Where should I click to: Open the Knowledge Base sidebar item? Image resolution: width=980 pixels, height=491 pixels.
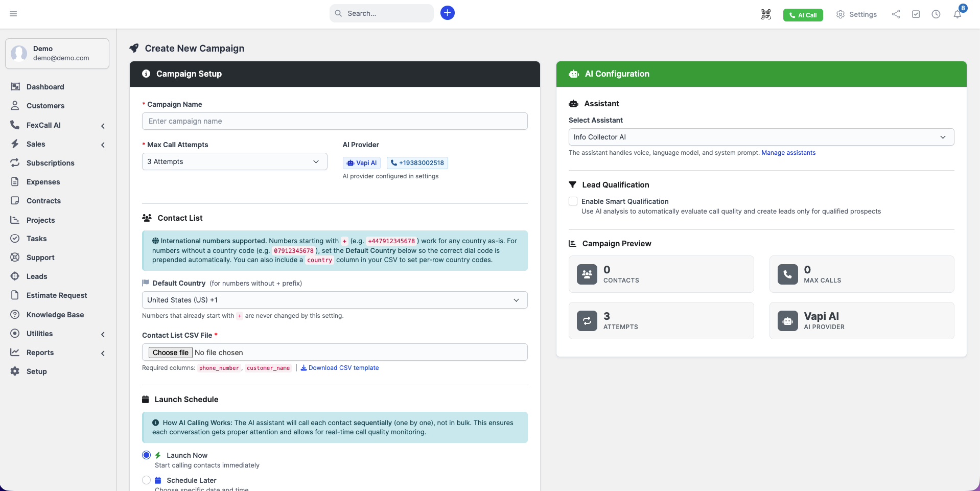click(54, 314)
